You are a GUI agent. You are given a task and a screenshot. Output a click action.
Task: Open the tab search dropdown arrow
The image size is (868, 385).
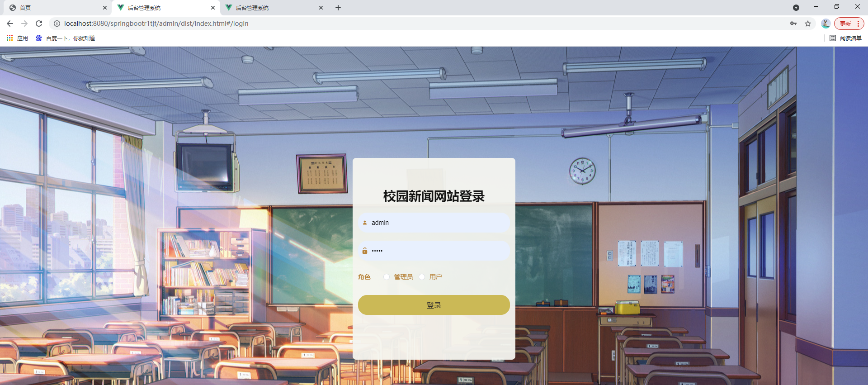point(796,8)
